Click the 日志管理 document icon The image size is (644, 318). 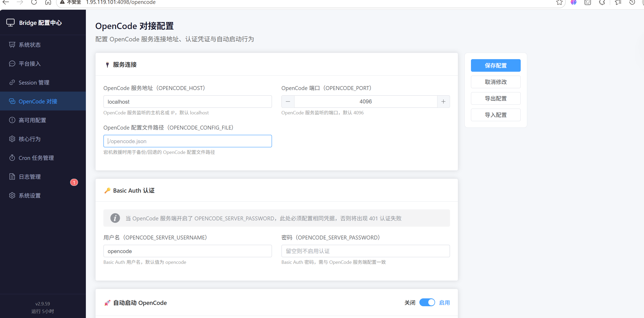click(x=12, y=177)
